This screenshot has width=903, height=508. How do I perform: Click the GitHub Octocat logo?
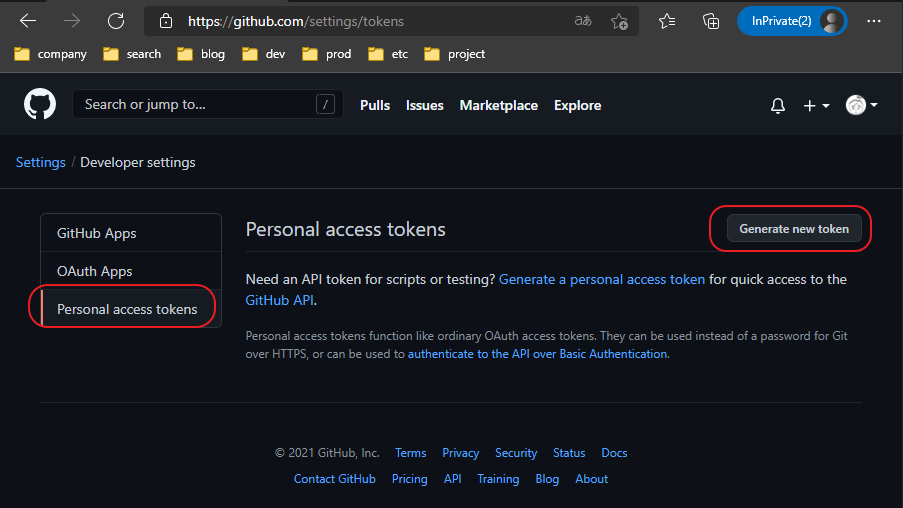click(40, 104)
